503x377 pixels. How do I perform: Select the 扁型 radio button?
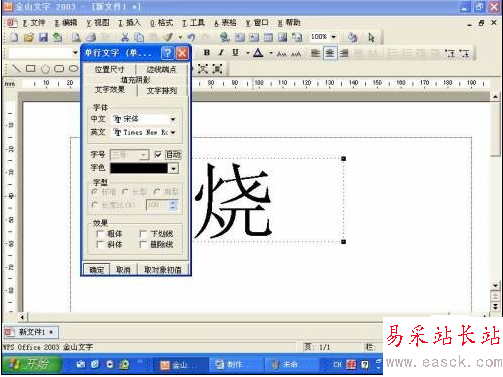tap(157, 192)
